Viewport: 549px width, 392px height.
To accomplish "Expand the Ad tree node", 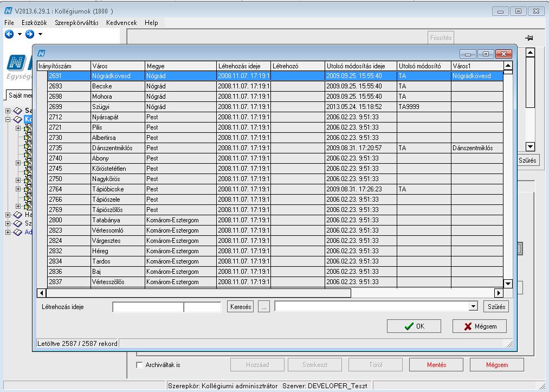I will click(8, 232).
